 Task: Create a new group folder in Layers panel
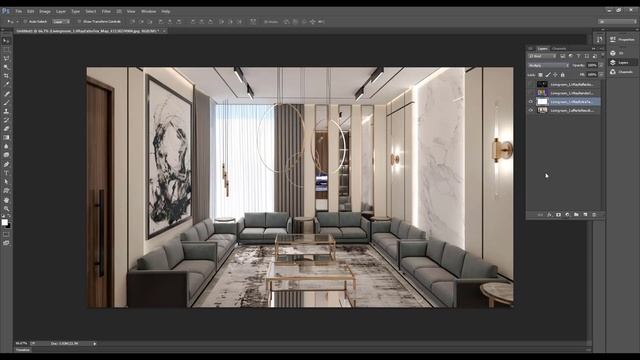coord(576,215)
